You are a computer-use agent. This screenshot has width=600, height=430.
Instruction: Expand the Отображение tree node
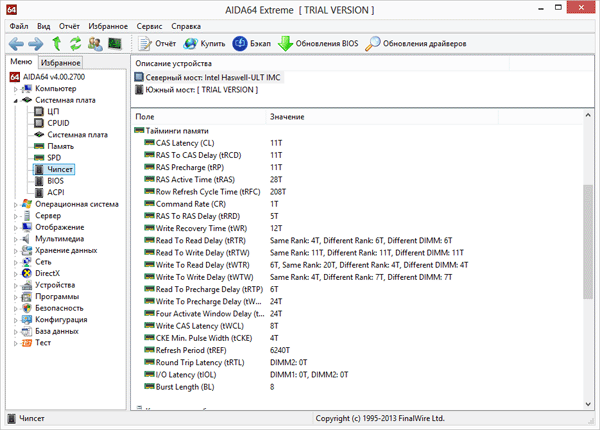(x=16, y=228)
